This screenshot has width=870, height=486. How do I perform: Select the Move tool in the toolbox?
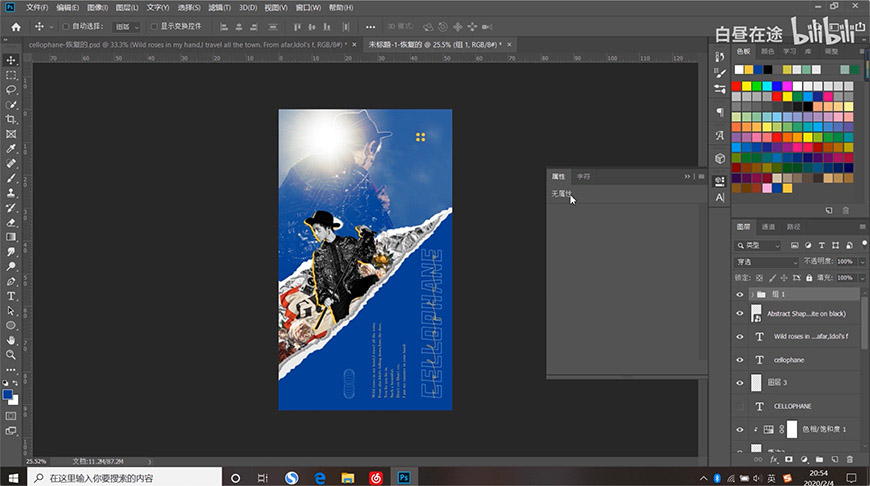(11, 60)
